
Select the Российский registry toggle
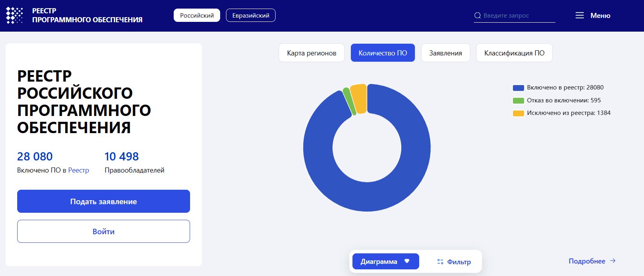197,16
